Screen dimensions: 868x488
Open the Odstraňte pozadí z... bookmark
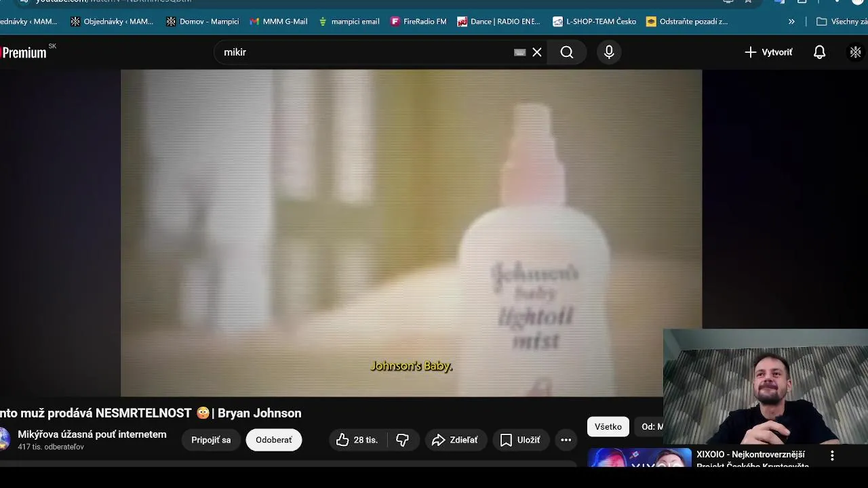[687, 22]
